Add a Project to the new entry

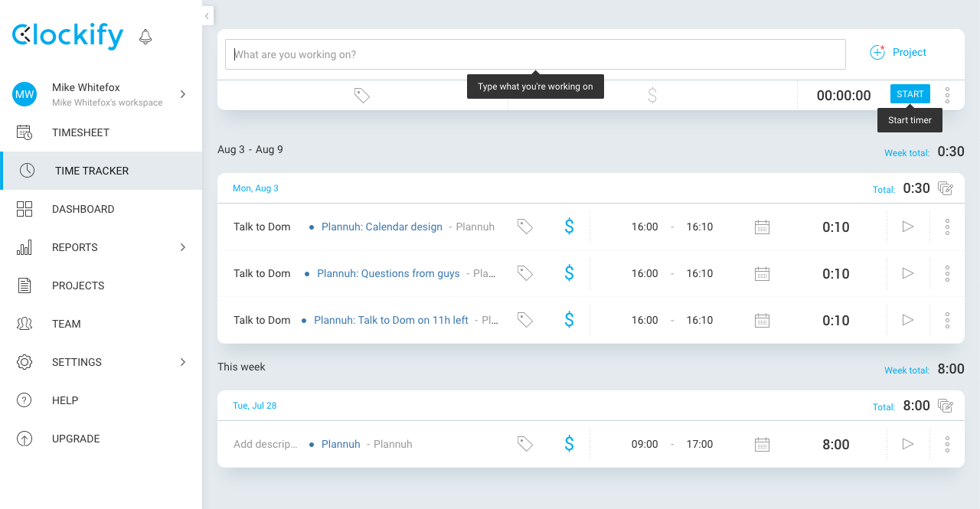click(898, 52)
